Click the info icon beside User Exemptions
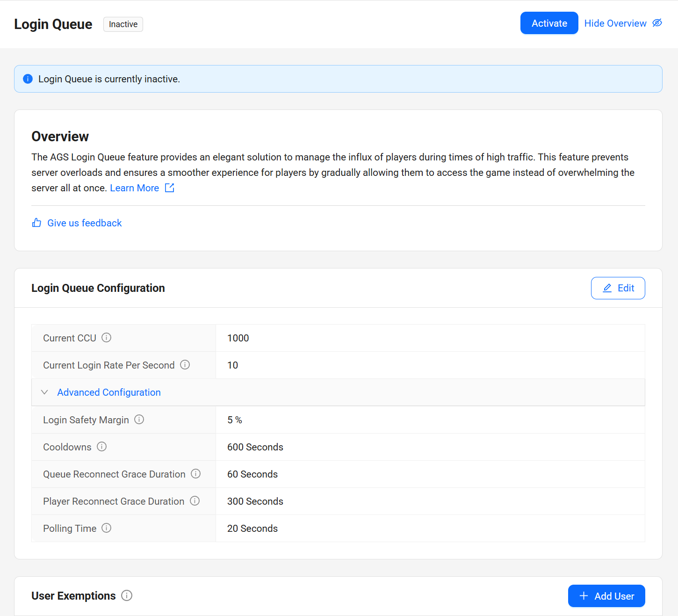 127,595
